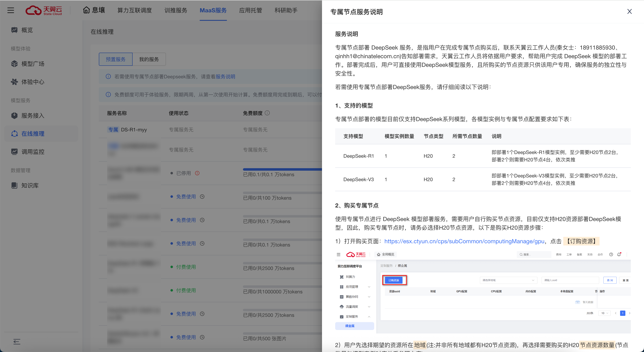
Task: Click red warning icon beside 已停用
Action: coord(197,173)
